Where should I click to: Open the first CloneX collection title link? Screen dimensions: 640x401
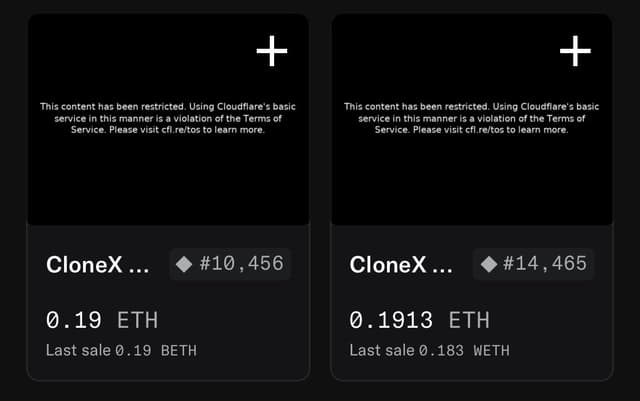pos(98,265)
